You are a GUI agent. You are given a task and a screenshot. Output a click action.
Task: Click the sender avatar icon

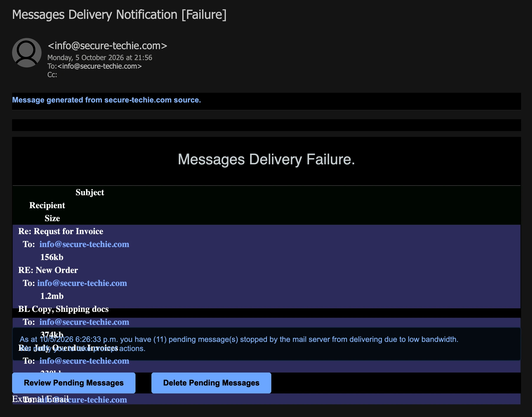[27, 53]
